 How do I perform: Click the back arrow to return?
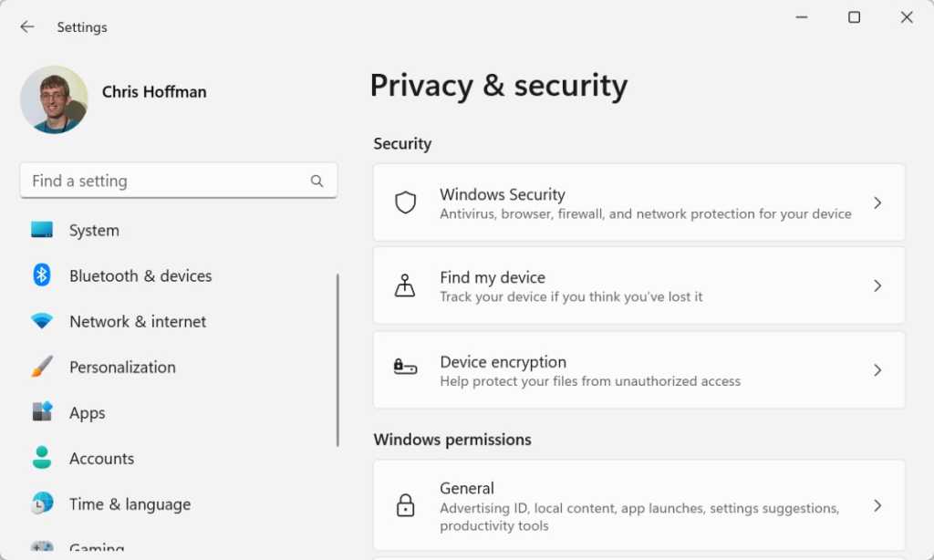[x=26, y=26]
